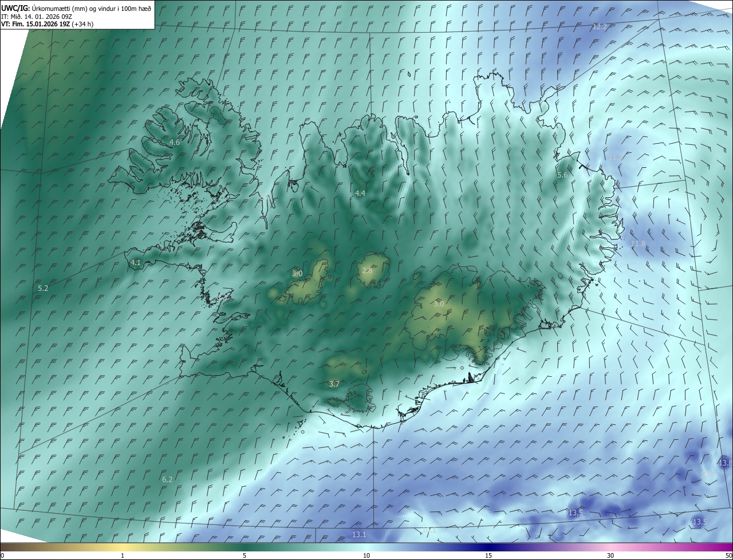This screenshot has height=560, width=733.
Task: Click the colorbar tick label 10
Action: (366, 555)
